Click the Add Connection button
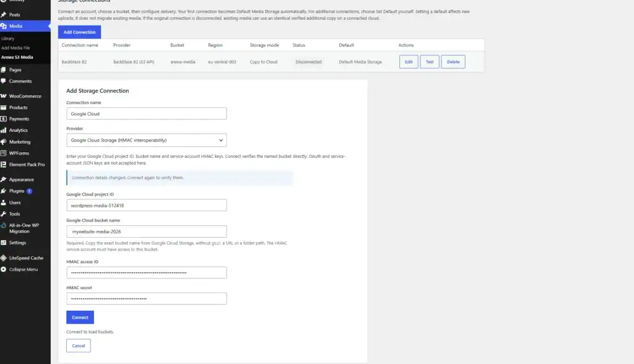 [x=79, y=32]
